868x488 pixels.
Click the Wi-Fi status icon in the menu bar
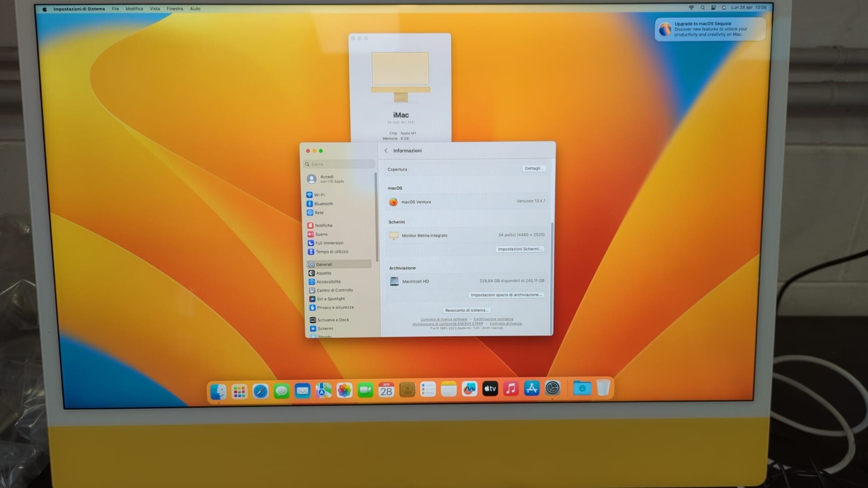(x=691, y=8)
